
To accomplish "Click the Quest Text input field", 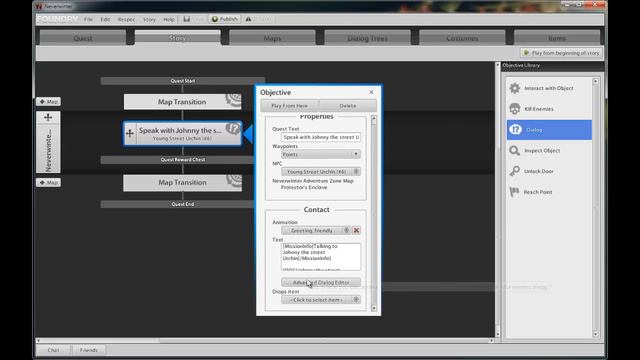I will point(321,137).
